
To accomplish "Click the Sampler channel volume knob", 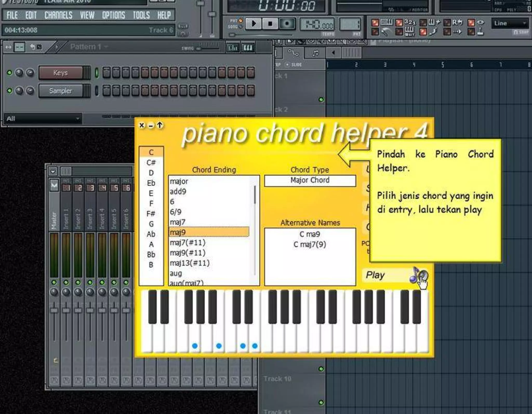I will (x=30, y=91).
